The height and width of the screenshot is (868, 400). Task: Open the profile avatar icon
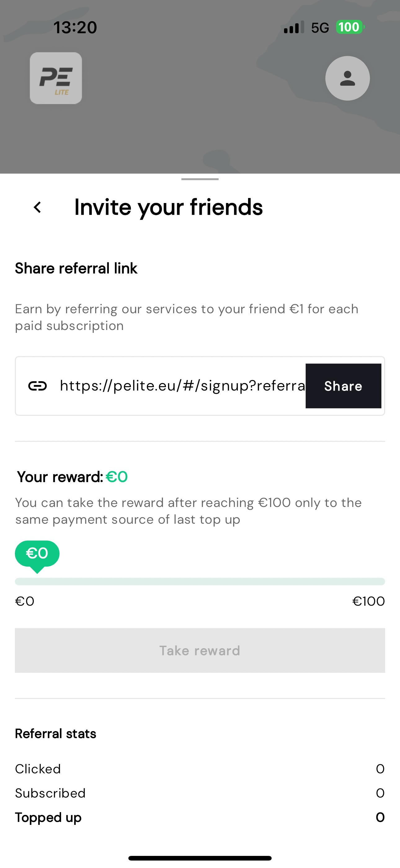tap(348, 78)
